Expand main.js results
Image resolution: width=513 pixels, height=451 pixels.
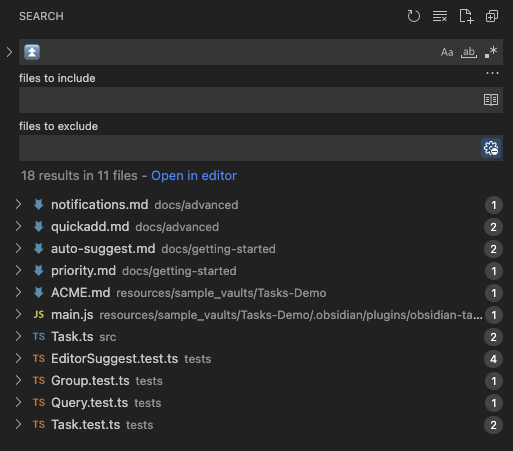click(18, 314)
